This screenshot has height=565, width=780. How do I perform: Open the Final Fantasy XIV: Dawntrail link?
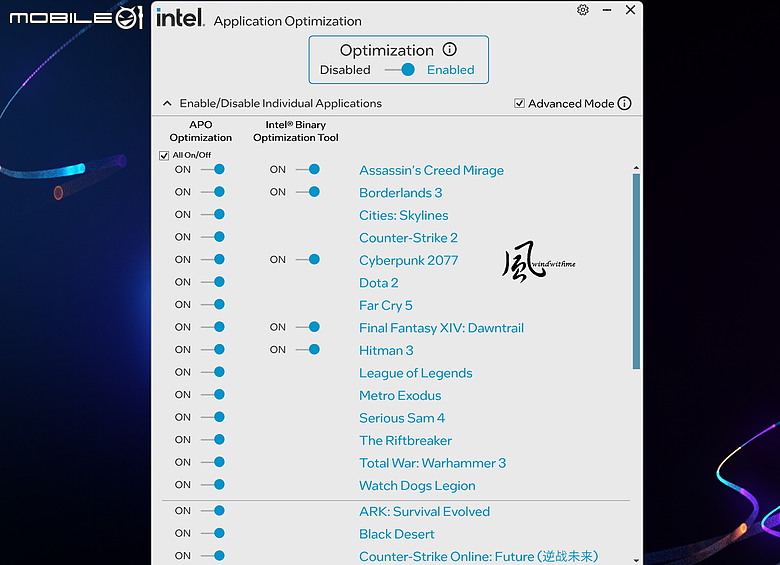(x=441, y=328)
